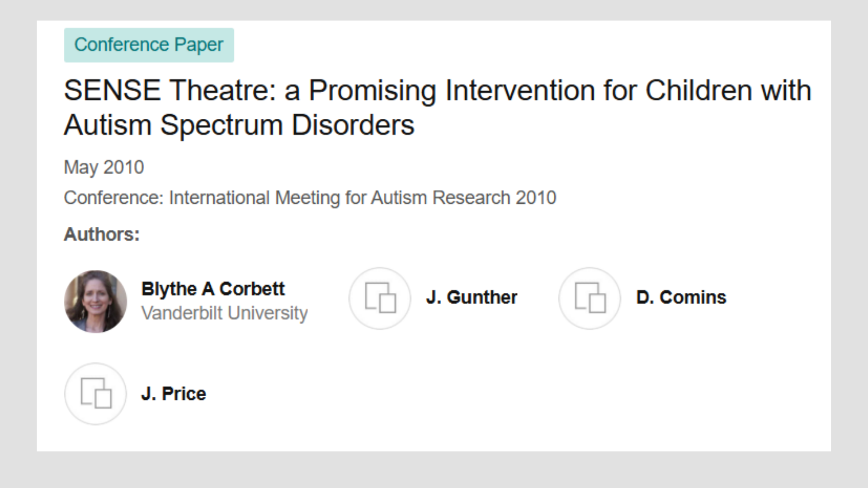Screen dimensions: 868x488
Task: Click the May 2010 publication date
Action: (x=104, y=168)
